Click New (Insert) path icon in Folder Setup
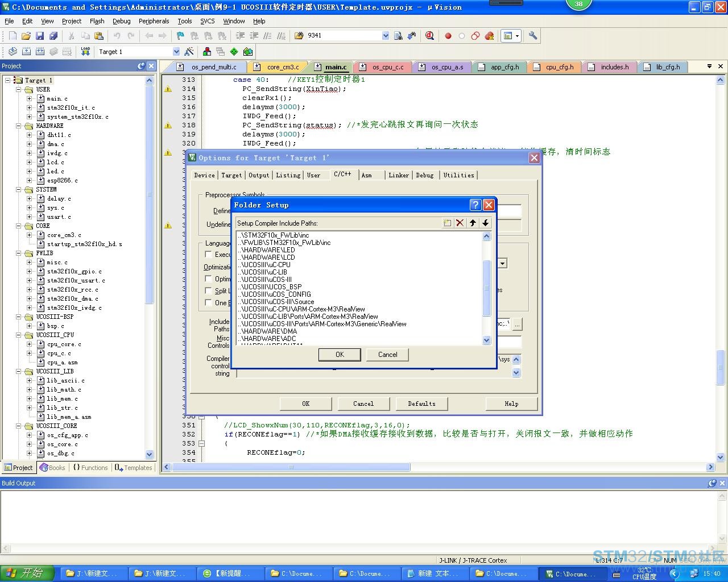The height and width of the screenshot is (582, 728). [448, 223]
